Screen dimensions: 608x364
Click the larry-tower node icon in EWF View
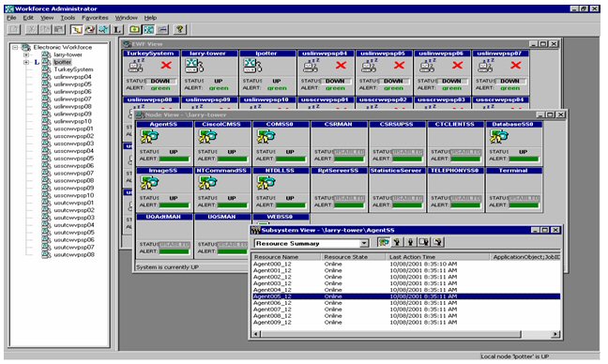194,66
